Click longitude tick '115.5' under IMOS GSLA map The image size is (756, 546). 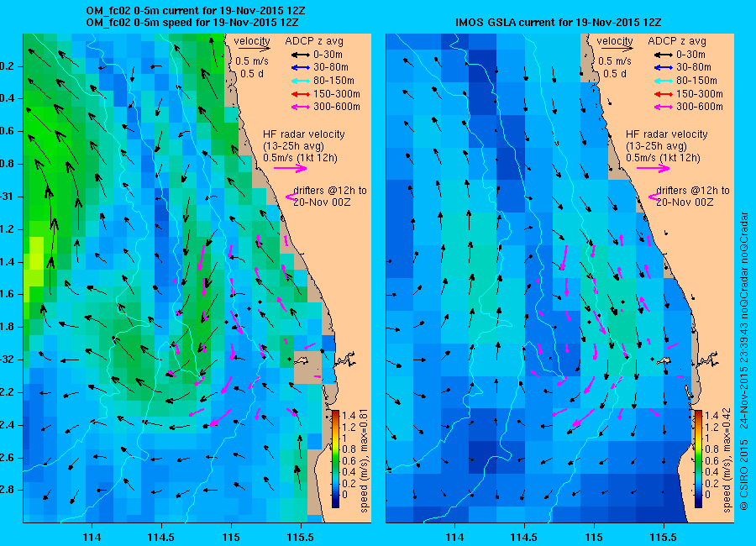[x=664, y=538]
